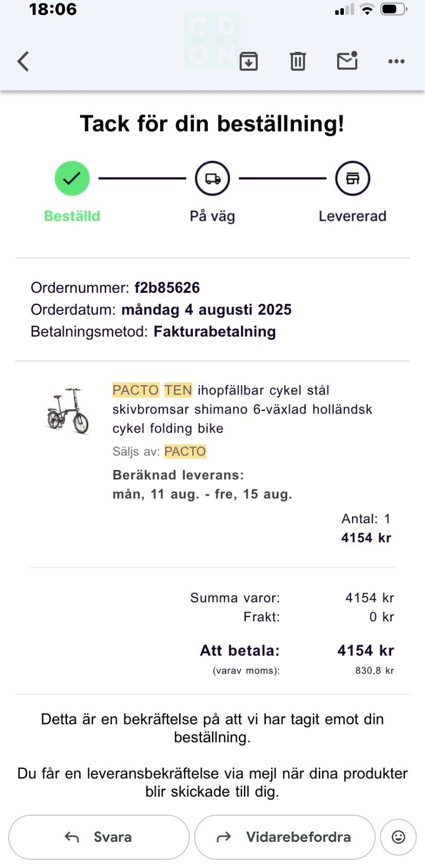
Task: Delete the email with the trash icon
Action: (298, 61)
